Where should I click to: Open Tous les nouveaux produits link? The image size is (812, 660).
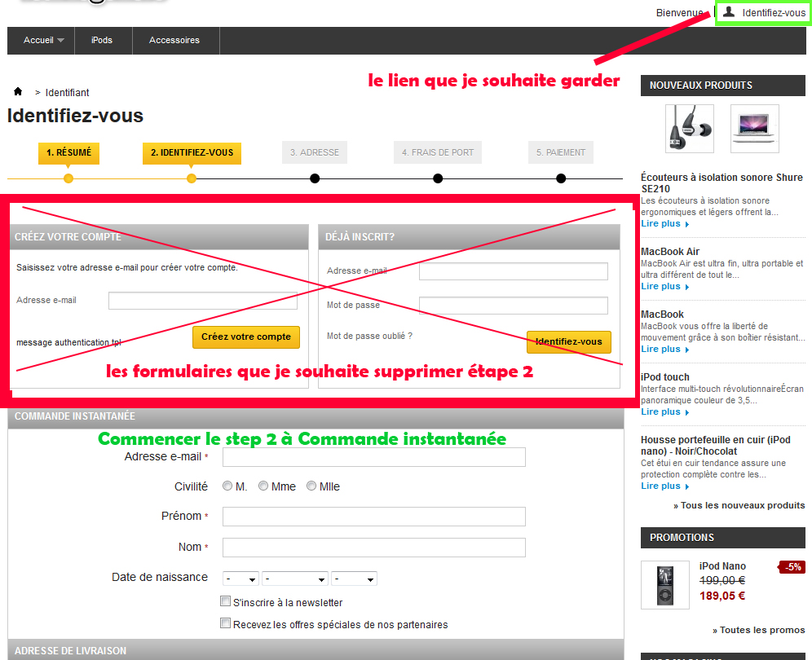tap(739, 505)
